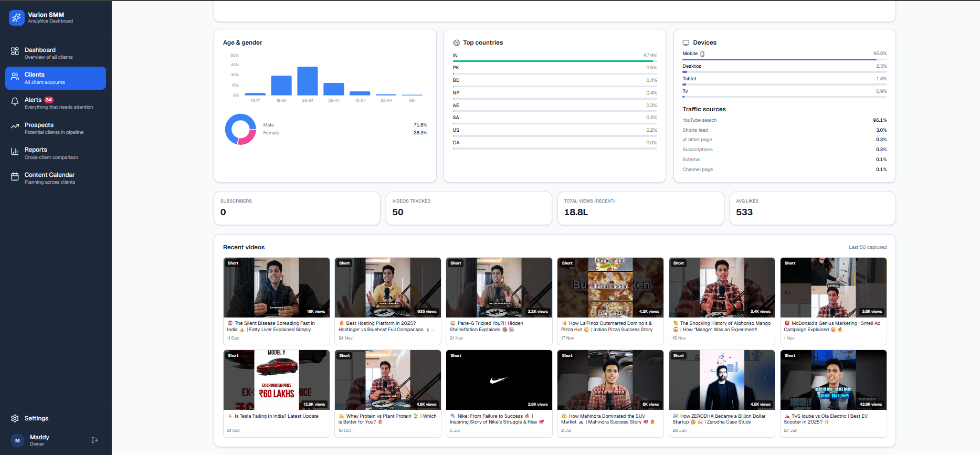Open TVS Iqube vs Ola thumbnail
980x455 pixels.
(834, 380)
